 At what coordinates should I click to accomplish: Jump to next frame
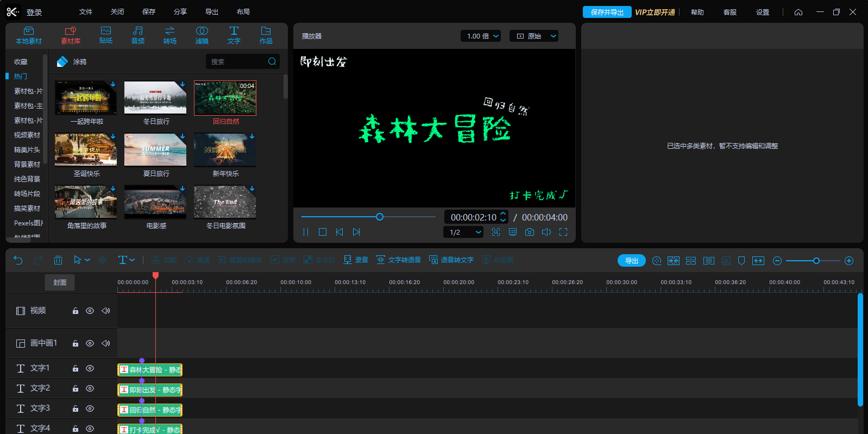coord(356,232)
